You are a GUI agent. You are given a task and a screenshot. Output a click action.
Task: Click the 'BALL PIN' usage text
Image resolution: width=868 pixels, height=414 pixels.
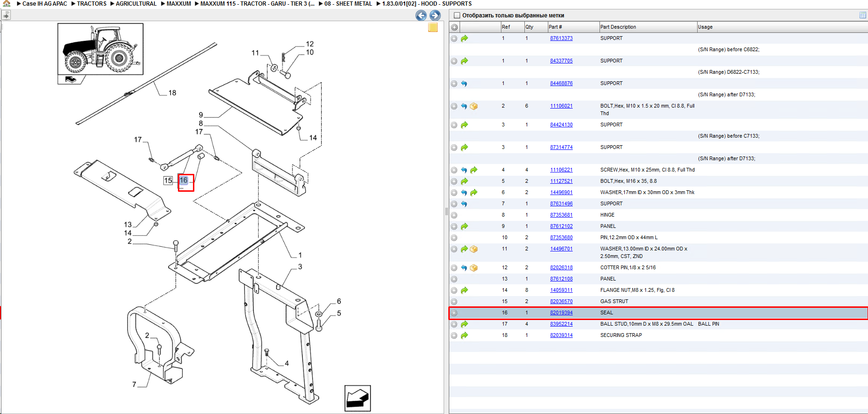pos(708,324)
